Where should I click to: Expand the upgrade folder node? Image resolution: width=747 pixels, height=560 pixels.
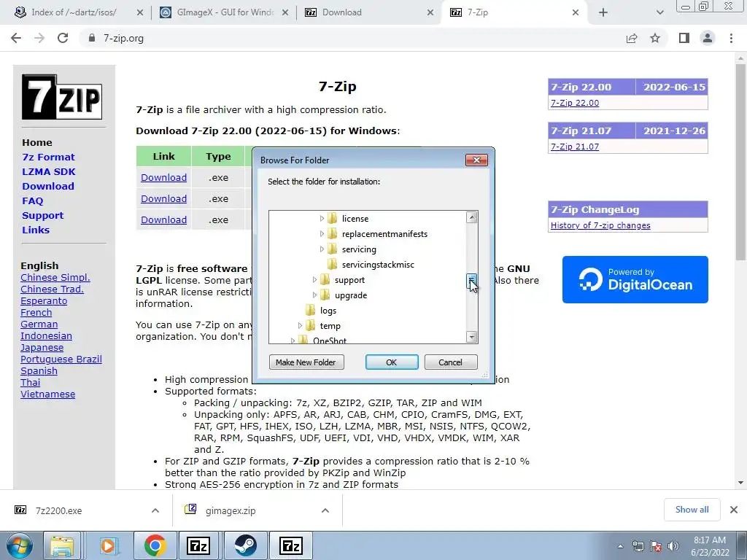(x=314, y=295)
